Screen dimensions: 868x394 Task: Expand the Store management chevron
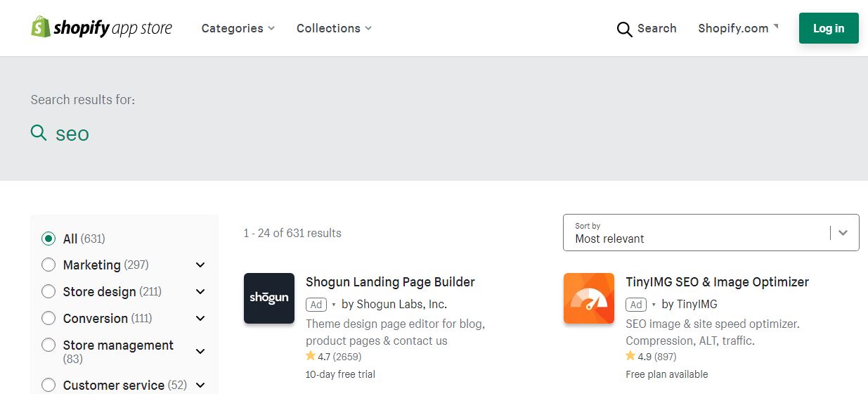[x=200, y=351]
